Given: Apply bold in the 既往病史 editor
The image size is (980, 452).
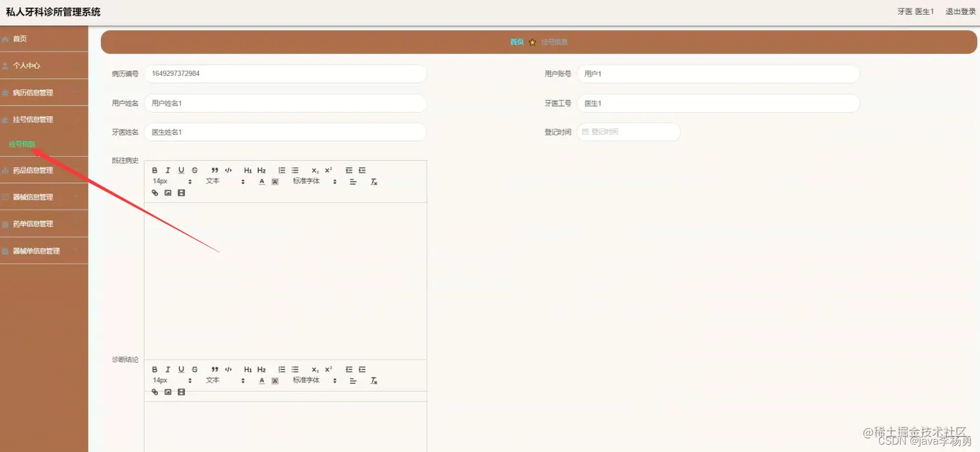Looking at the screenshot, I should pos(155,170).
